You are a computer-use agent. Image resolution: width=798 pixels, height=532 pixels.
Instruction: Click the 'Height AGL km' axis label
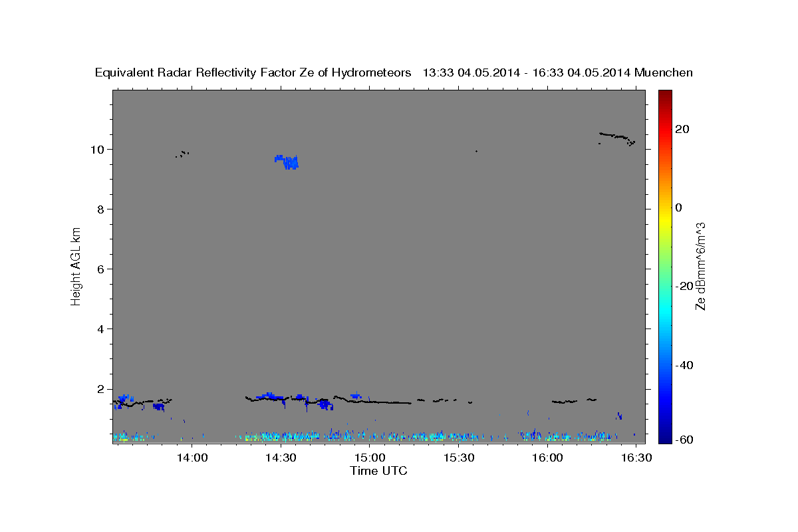point(76,265)
